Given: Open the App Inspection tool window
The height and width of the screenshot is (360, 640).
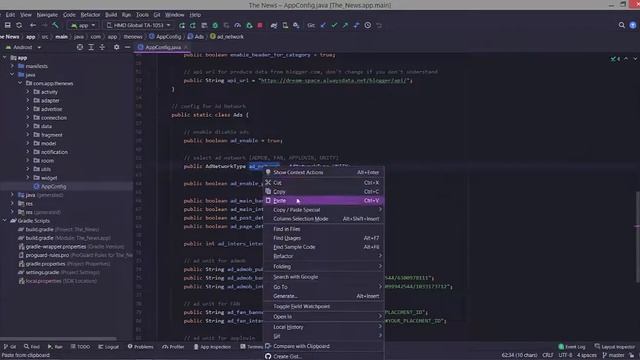Looking at the screenshot, I should [x=212, y=347].
